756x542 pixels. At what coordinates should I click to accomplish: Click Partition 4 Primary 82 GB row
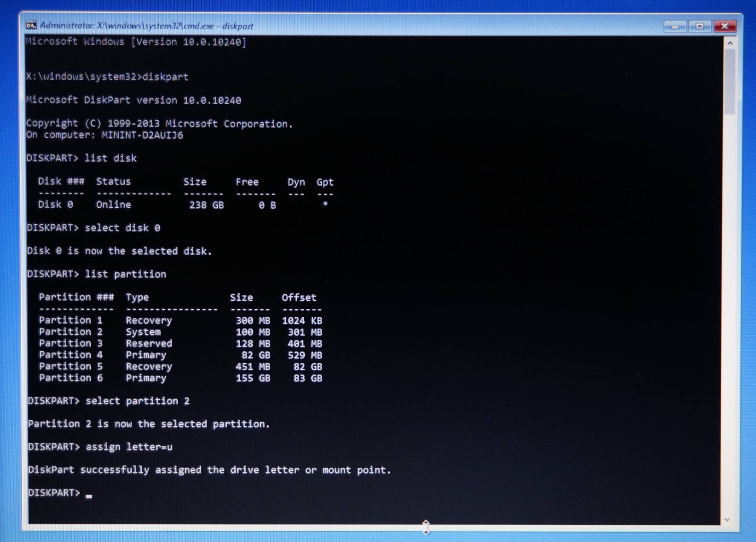(180, 355)
